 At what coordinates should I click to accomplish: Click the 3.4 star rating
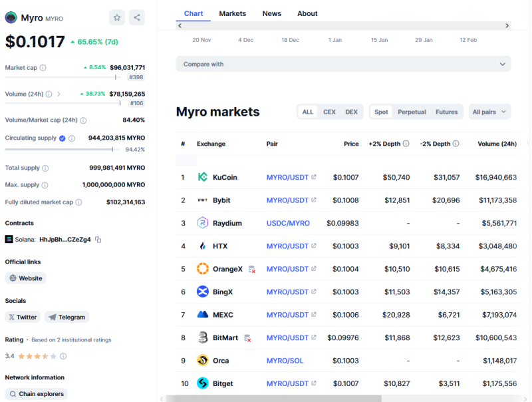[x=37, y=356]
